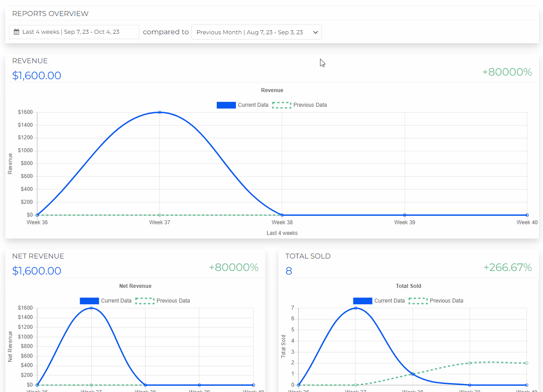Screen dimensions: 543x392
Task: Select the Week 37 peak point on Revenue chart
Action: click(x=160, y=113)
